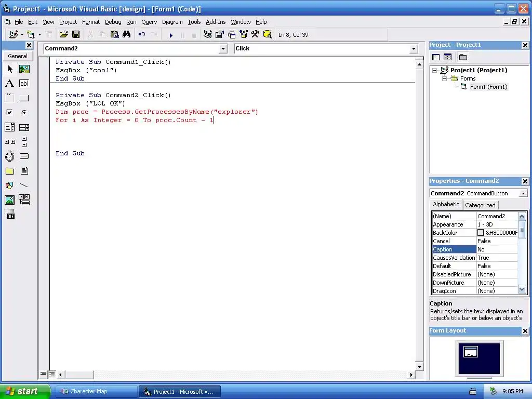Select the ComboBox control tool
This screenshot has width=532, height=399.
tap(10, 127)
